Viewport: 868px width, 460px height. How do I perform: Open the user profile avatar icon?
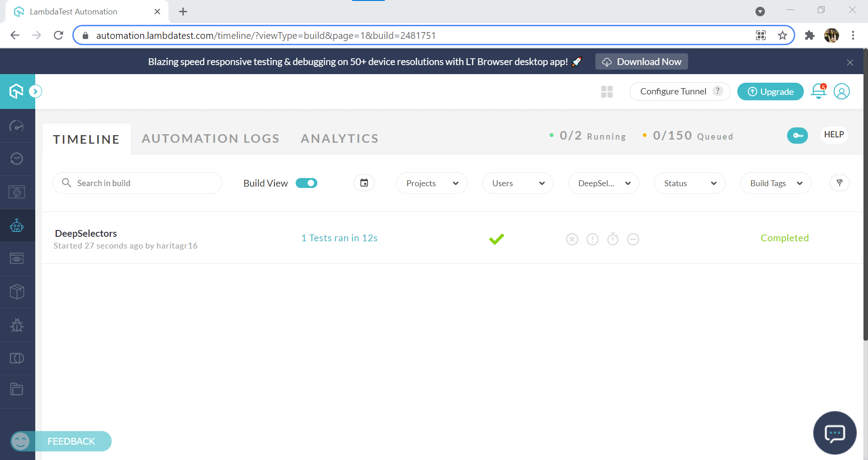click(841, 91)
